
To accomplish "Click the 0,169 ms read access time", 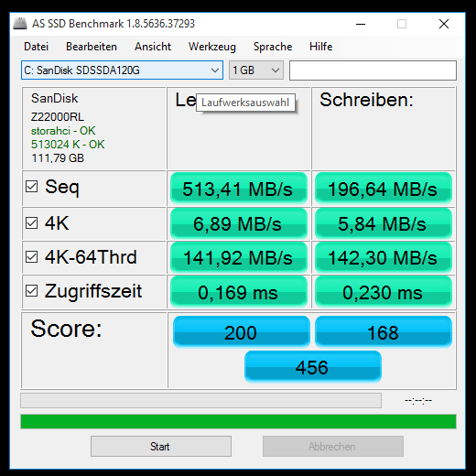I will tap(239, 292).
